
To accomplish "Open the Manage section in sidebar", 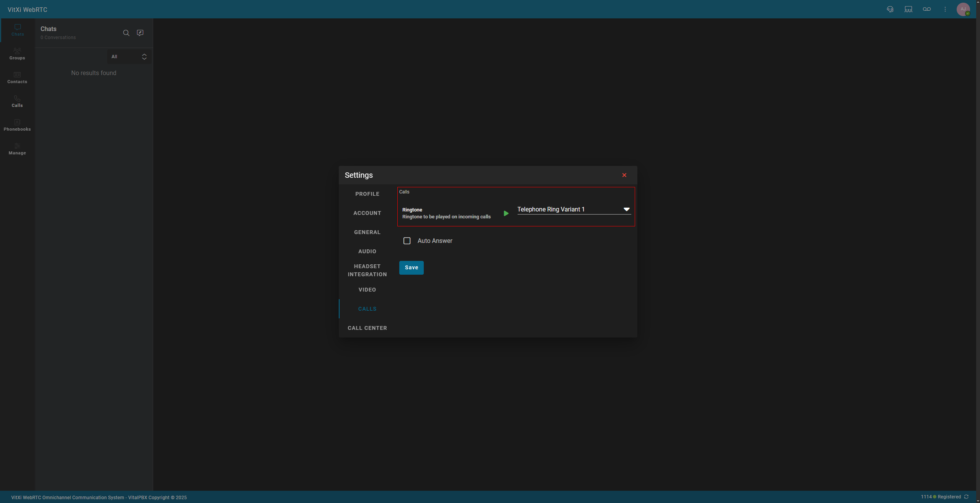I will [17, 149].
